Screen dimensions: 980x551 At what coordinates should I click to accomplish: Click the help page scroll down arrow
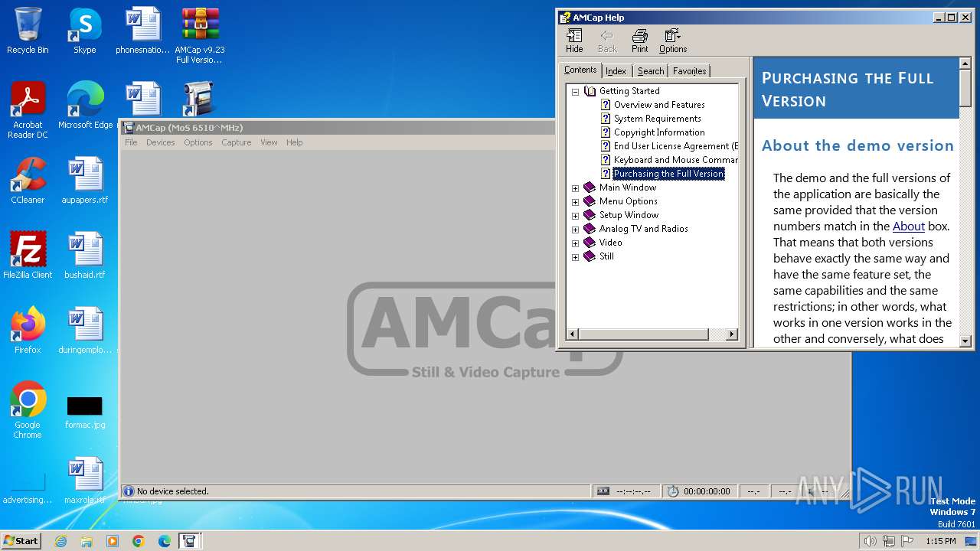[x=965, y=341]
